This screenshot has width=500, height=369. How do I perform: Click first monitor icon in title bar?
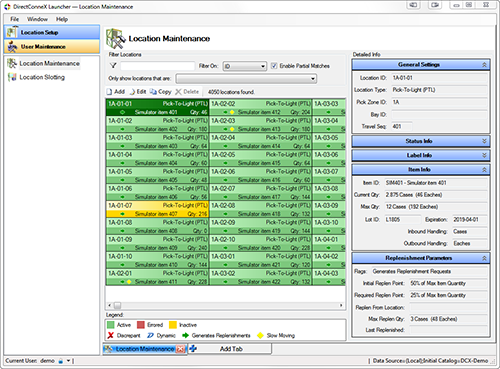click(x=413, y=5)
